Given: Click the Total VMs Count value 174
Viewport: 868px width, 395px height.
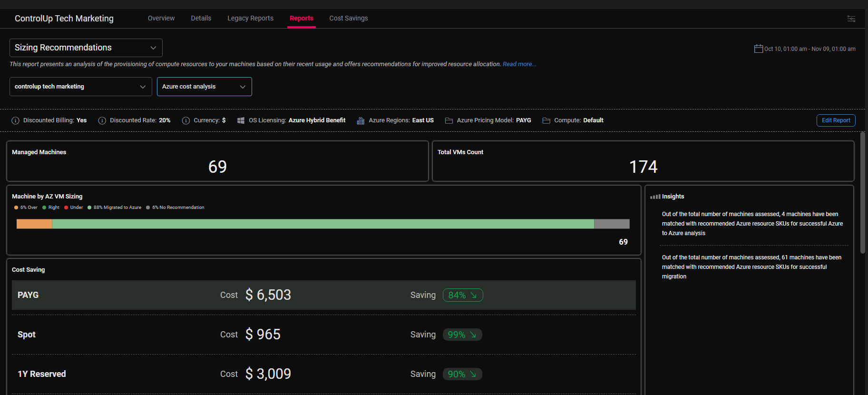Looking at the screenshot, I should point(643,167).
